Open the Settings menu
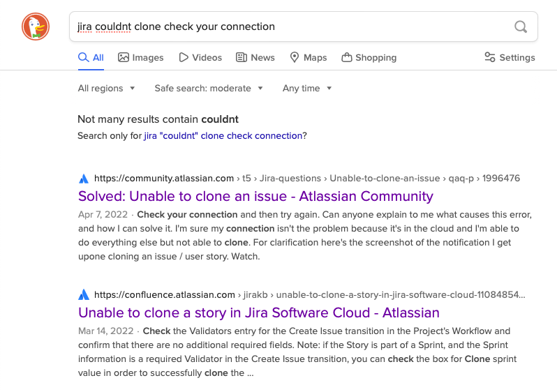Viewport: 557px width, 392px height. (x=510, y=58)
